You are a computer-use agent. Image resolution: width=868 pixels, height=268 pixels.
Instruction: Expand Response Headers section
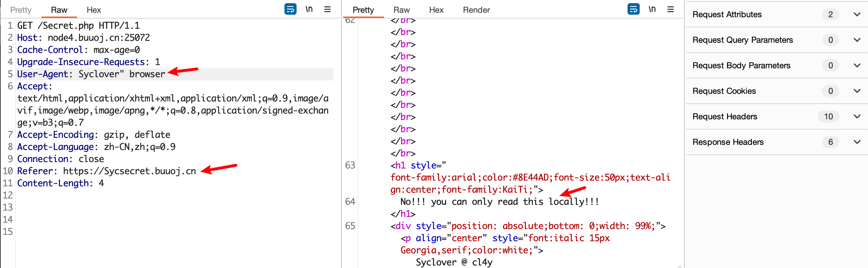[857, 142]
